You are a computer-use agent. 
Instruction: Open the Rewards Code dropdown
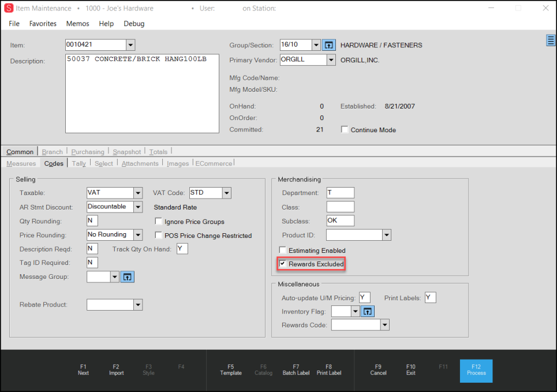tap(385, 325)
